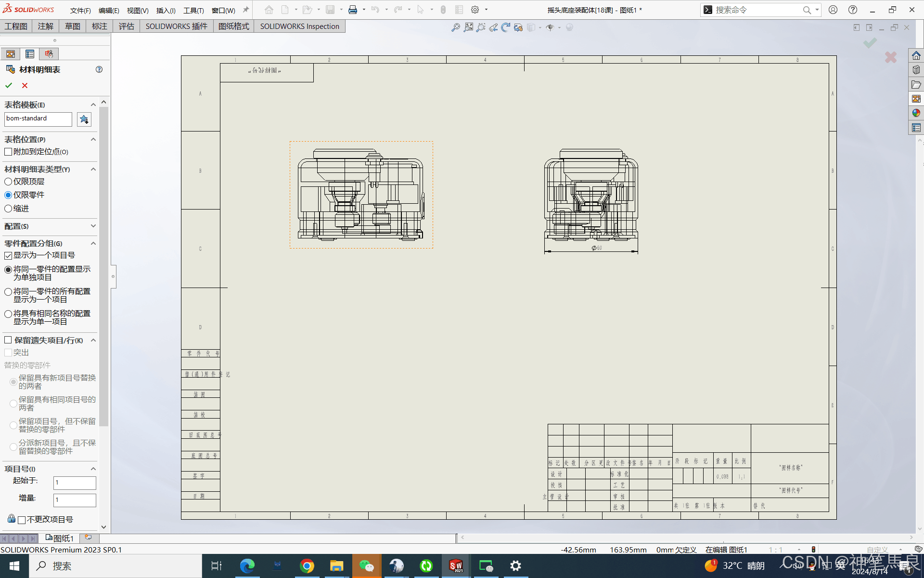Check the 不更改项目号 checkbox
The image size is (924, 578).
[22, 520]
